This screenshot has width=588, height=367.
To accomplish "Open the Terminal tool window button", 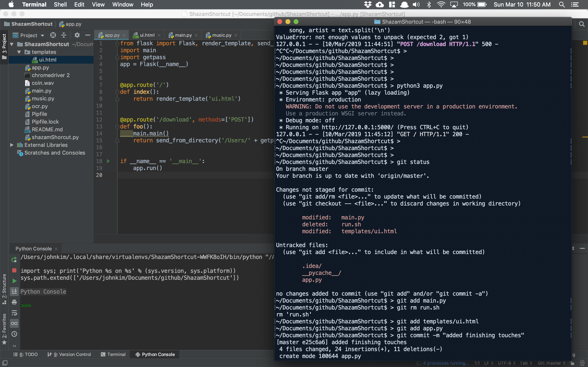I will 113,354.
